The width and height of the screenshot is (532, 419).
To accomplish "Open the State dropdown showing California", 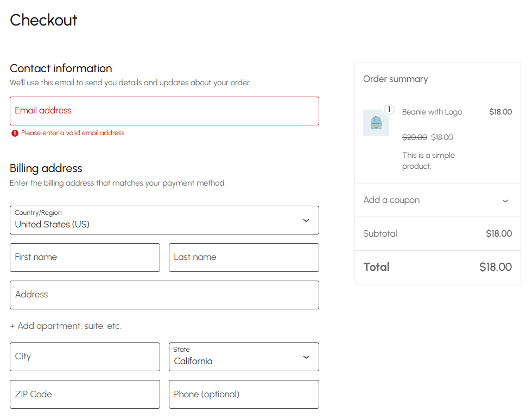I will pos(244,357).
